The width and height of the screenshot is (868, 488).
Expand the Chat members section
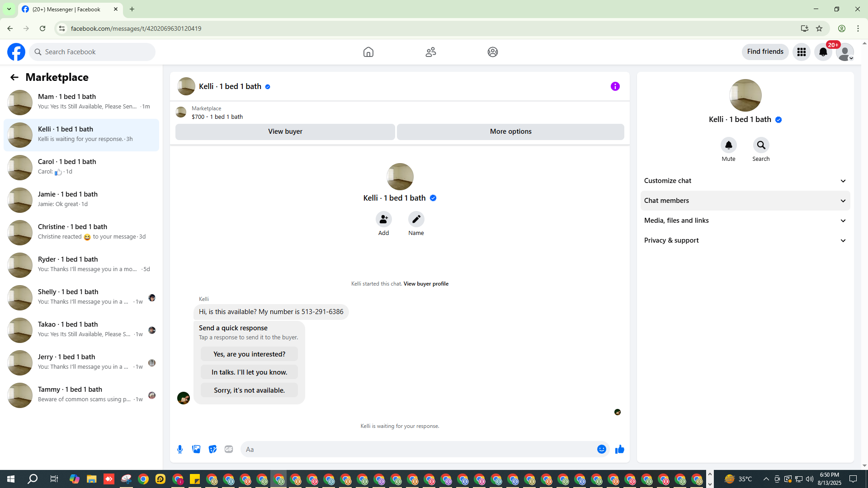point(745,201)
